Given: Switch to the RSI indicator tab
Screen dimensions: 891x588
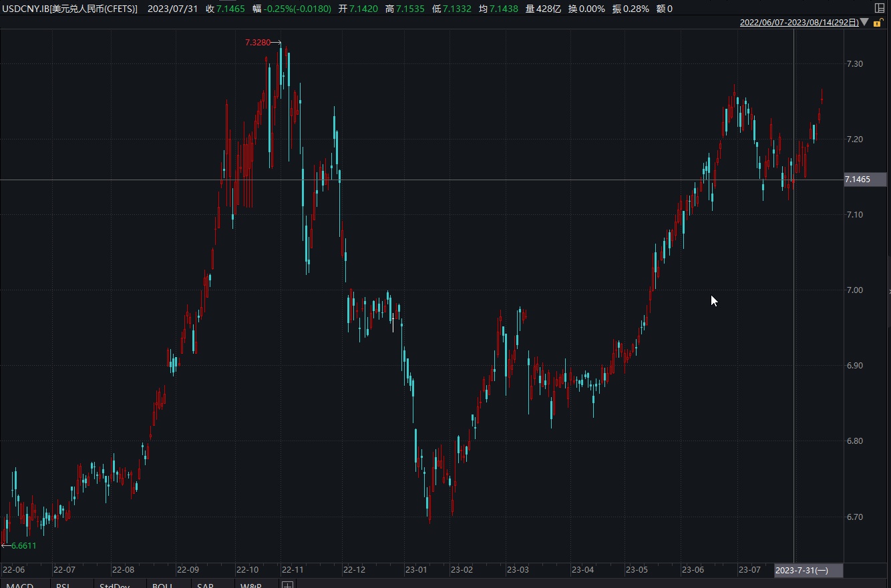Looking at the screenshot, I should pyautogui.click(x=63, y=585).
